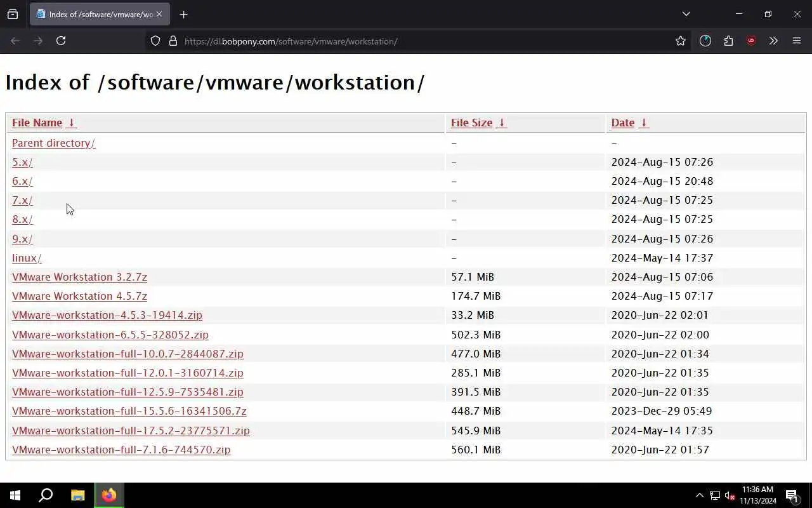
Task: Open the network status tray icon
Action: (x=715, y=495)
